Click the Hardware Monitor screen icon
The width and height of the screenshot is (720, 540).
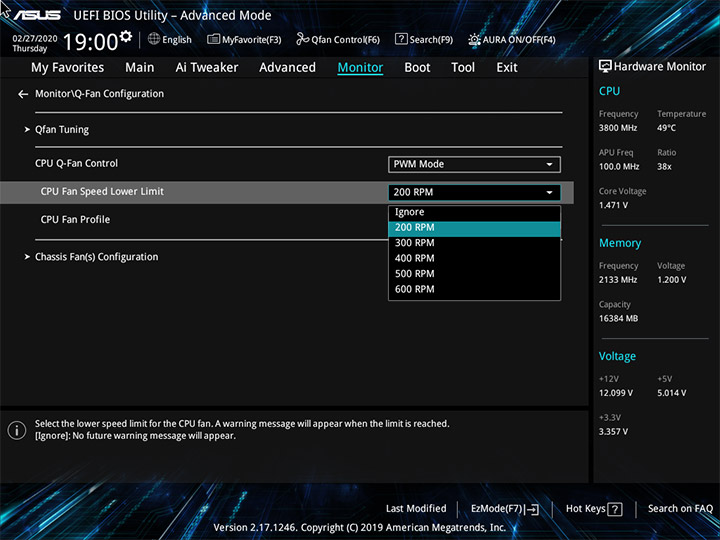(605, 67)
